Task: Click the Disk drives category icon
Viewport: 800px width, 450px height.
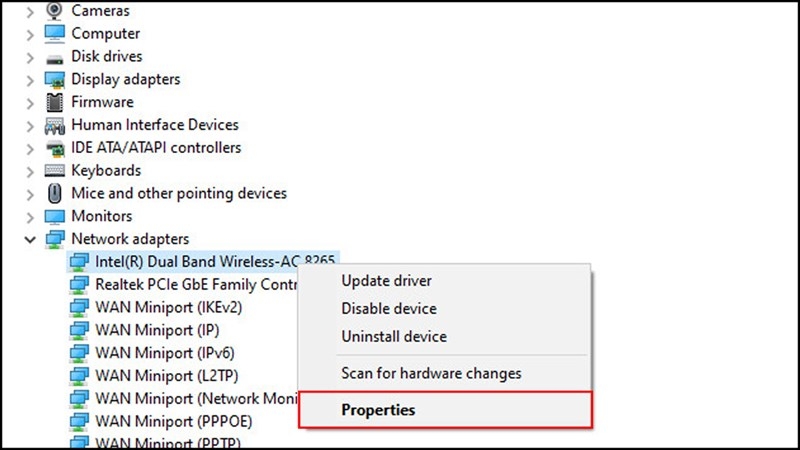Action: click(55, 56)
